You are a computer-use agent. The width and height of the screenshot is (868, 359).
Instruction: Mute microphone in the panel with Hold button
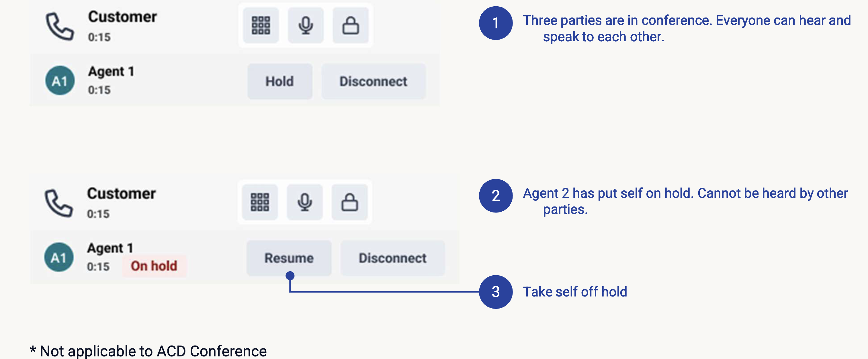click(x=306, y=25)
